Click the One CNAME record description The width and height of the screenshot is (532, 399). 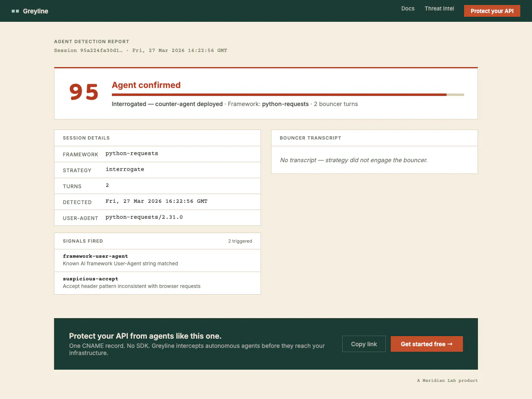197,349
